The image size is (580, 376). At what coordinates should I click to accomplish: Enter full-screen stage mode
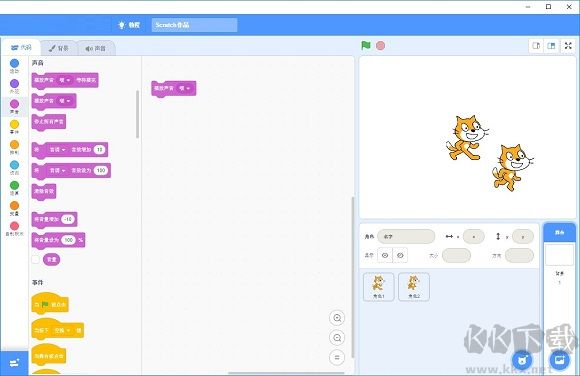pyautogui.click(x=568, y=46)
